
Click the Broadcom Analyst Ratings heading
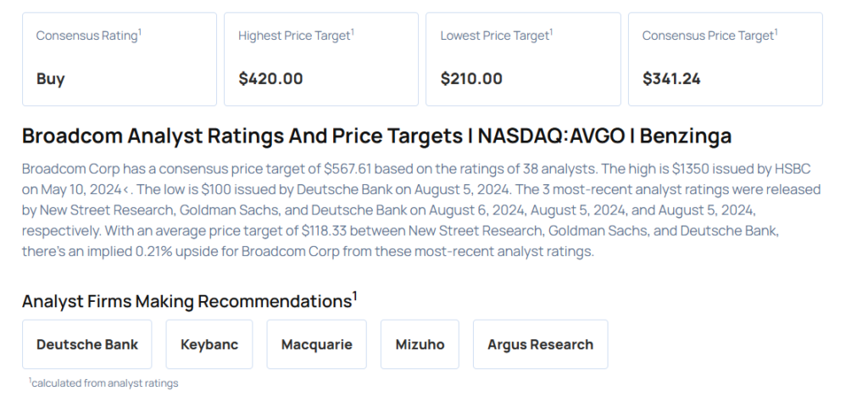pyautogui.click(x=376, y=136)
